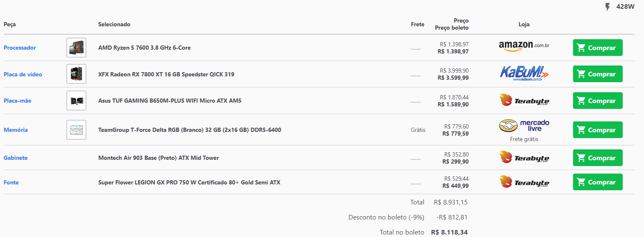Screen dimensions: 644x237
Task: Click the lightning bolt wattage icon
Action: tap(608, 7)
